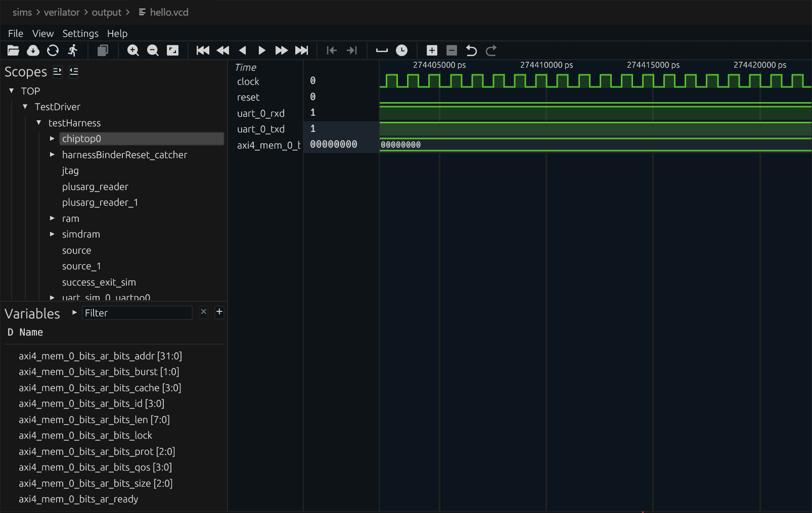Collapse the TestDriver scope

click(x=25, y=107)
